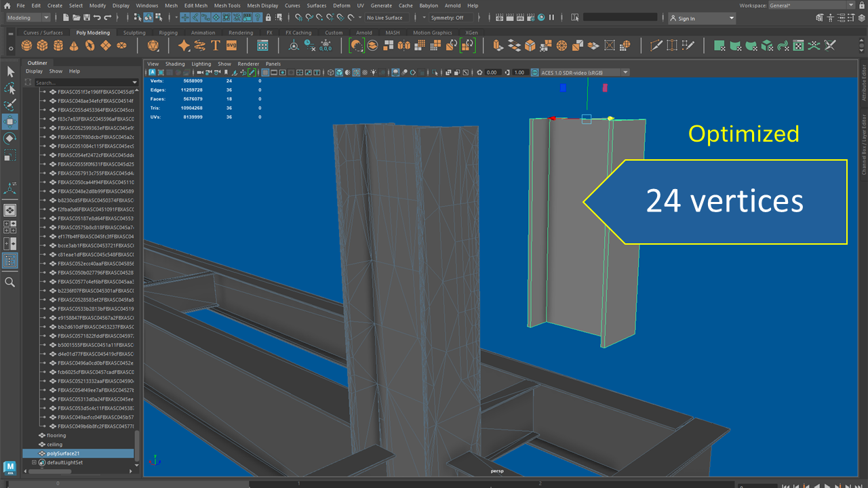The width and height of the screenshot is (868, 488).
Task: Open the Deform menu
Action: pos(342,5)
